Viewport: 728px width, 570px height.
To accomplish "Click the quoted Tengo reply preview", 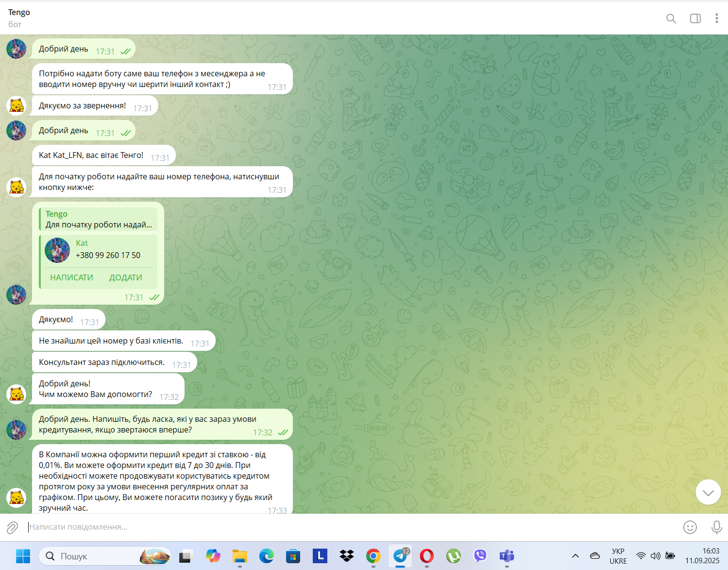I will (99, 219).
